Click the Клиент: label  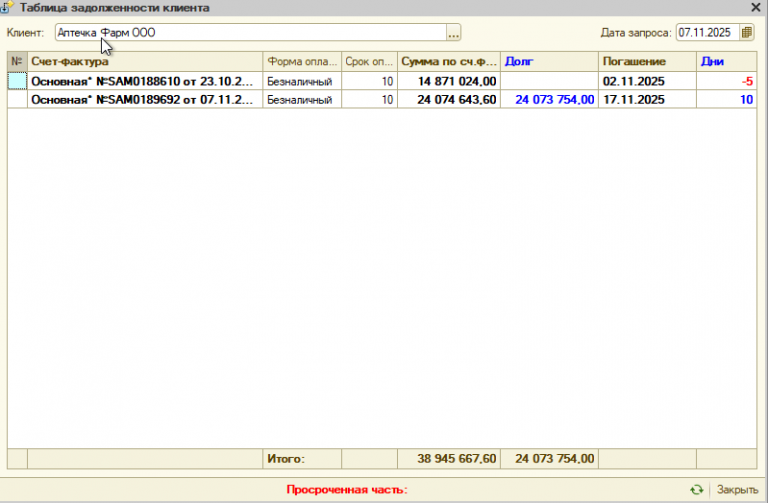[25, 33]
